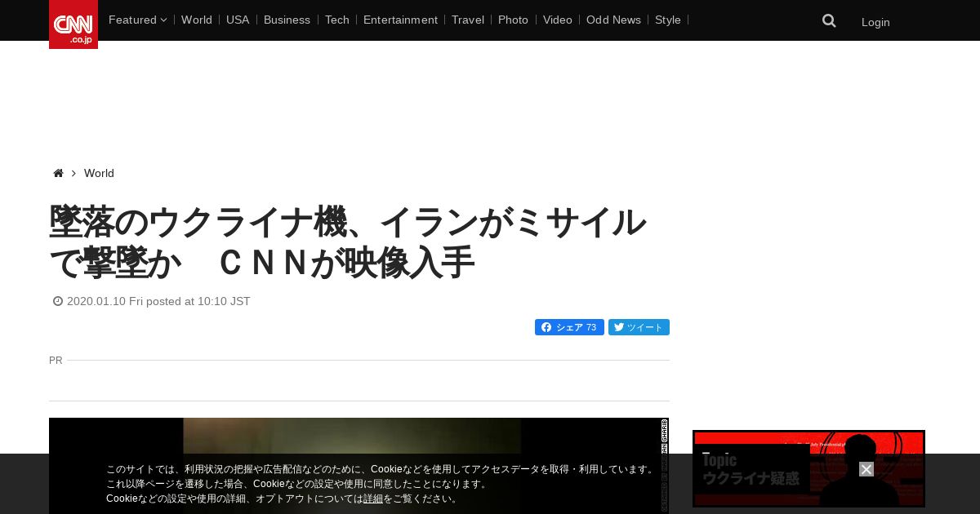Screen dimensions: 980x514
Task: Select the article headline text
Action: 348,242
